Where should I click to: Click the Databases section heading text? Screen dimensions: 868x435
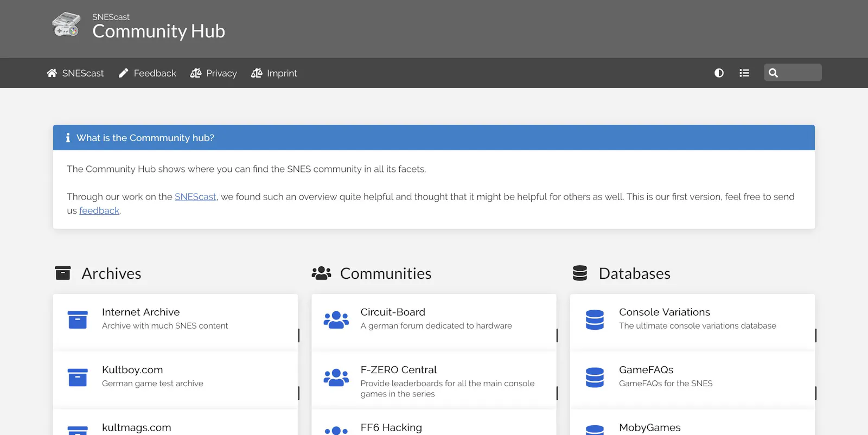(635, 273)
